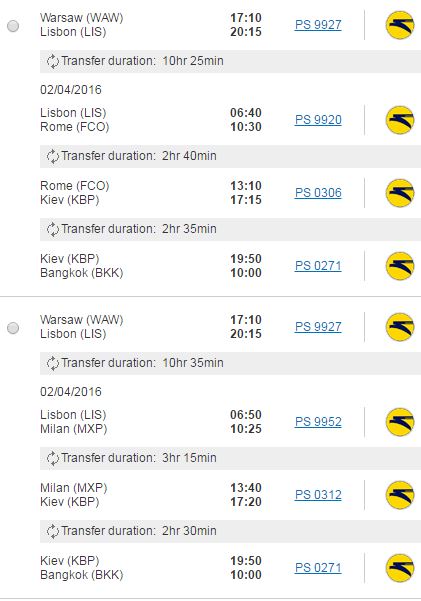Click airline logo beside first Warsaw–Lisbon flight

400,25
